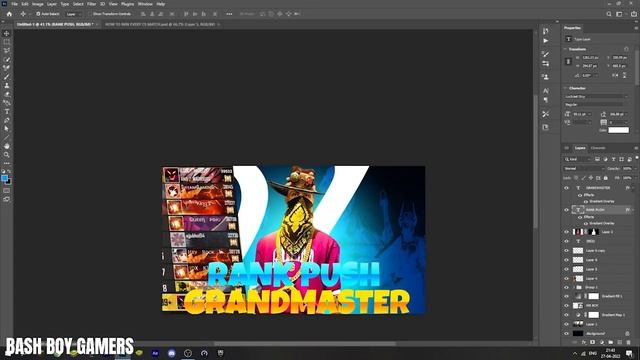The height and width of the screenshot is (360, 640).
Task: Click the text color swatch in Properties
Action: 618,130
